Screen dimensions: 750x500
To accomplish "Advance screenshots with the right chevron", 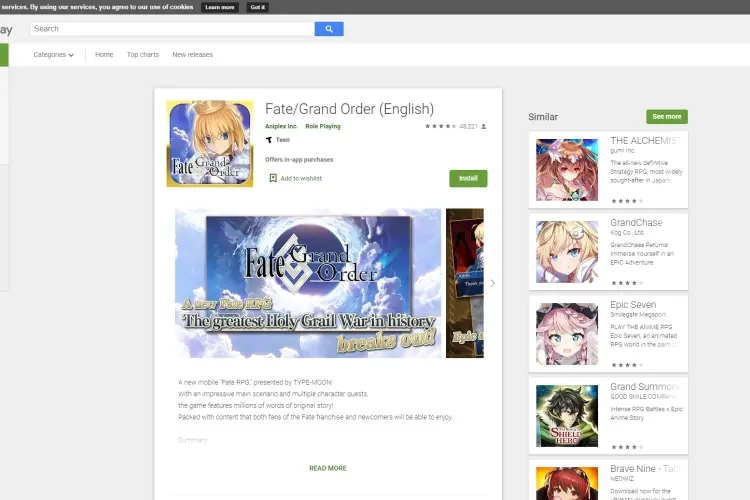I will coord(493,283).
